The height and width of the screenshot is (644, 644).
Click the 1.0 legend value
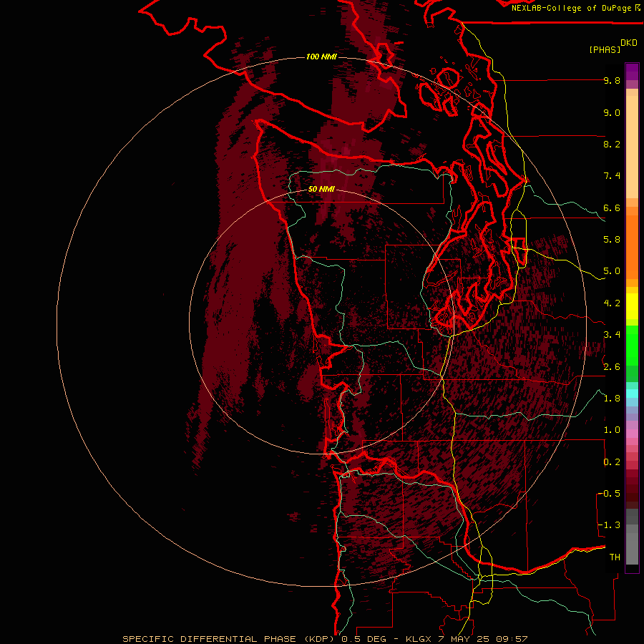tap(612, 430)
